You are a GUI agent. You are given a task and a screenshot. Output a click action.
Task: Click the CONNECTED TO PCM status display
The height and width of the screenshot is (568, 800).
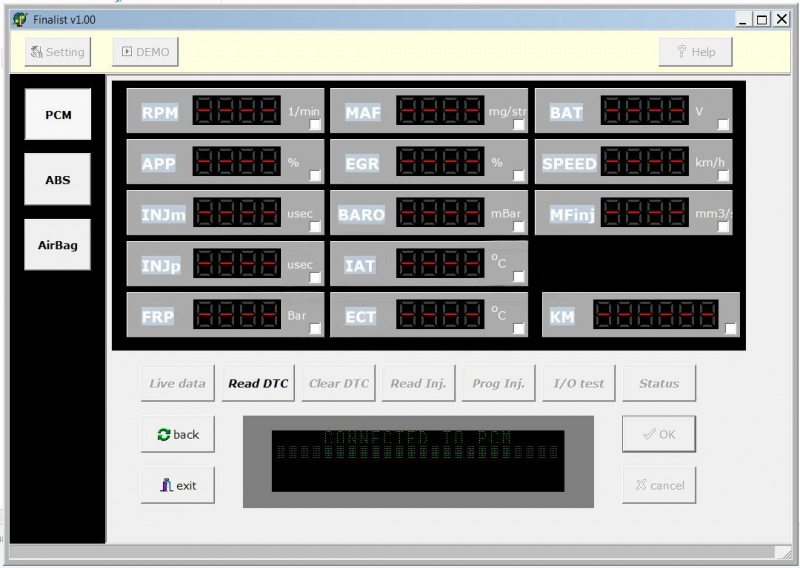pyautogui.click(x=417, y=461)
